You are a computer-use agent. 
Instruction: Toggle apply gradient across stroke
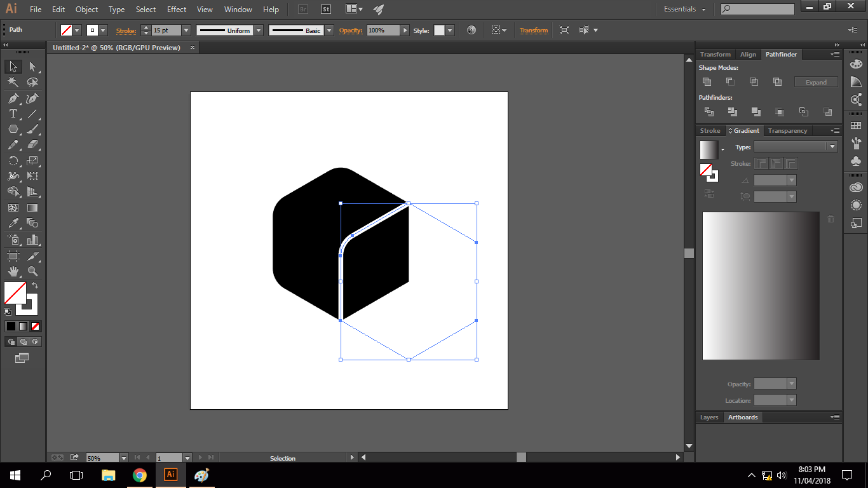tap(790, 163)
